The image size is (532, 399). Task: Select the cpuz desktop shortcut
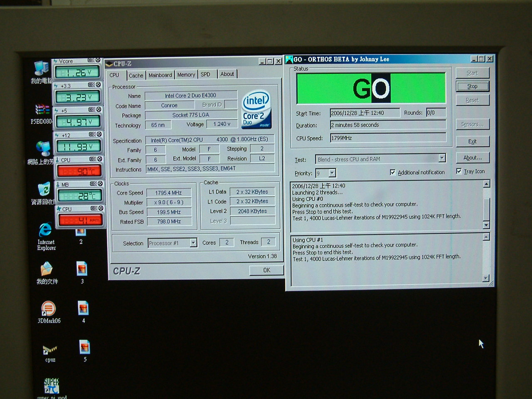pyautogui.click(x=50, y=353)
